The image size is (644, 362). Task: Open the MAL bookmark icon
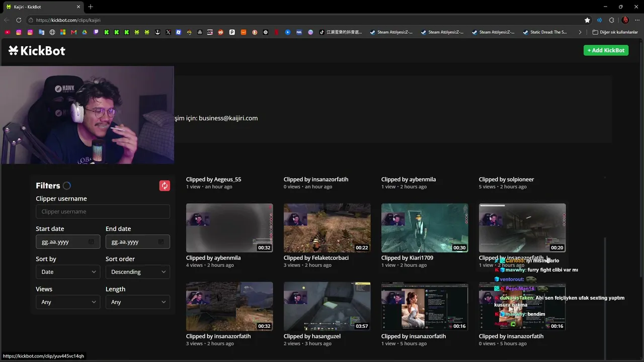coord(299,32)
